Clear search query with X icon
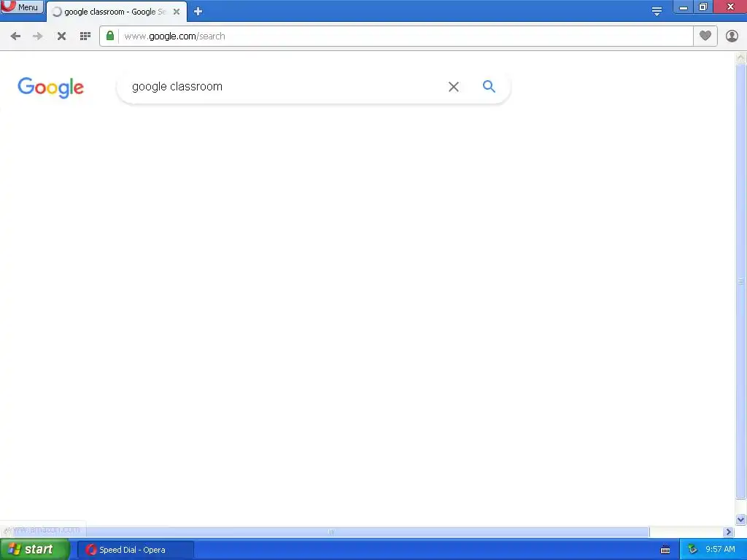The height and width of the screenshot is (560, 747). [454, 87]
